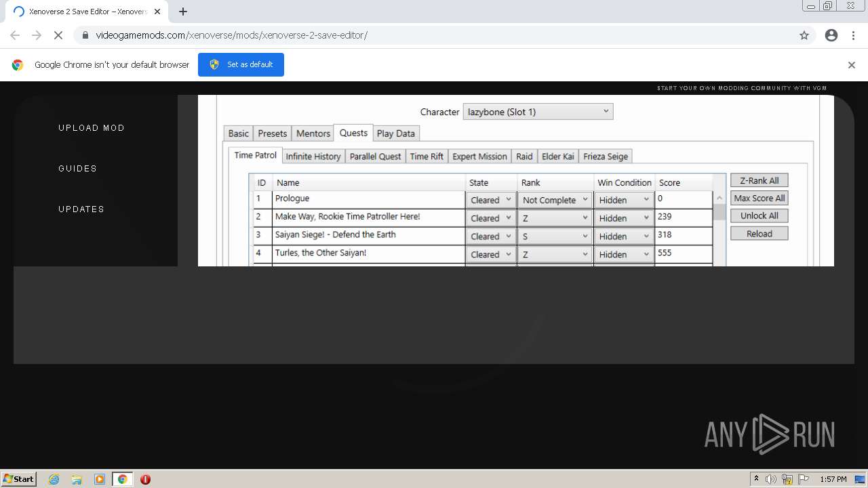Switch to the Presets tab

click(x=273, y=134)
